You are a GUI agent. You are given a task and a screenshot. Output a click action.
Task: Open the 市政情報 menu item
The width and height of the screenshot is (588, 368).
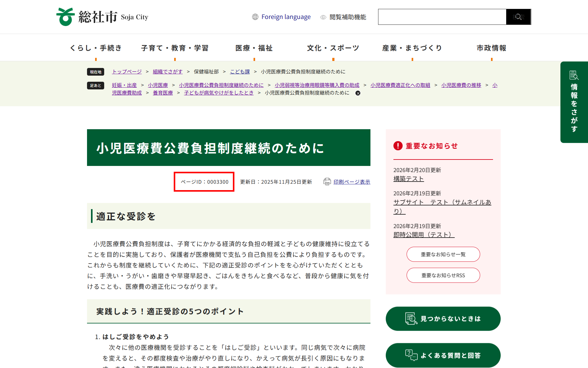[x=491, y=48]
